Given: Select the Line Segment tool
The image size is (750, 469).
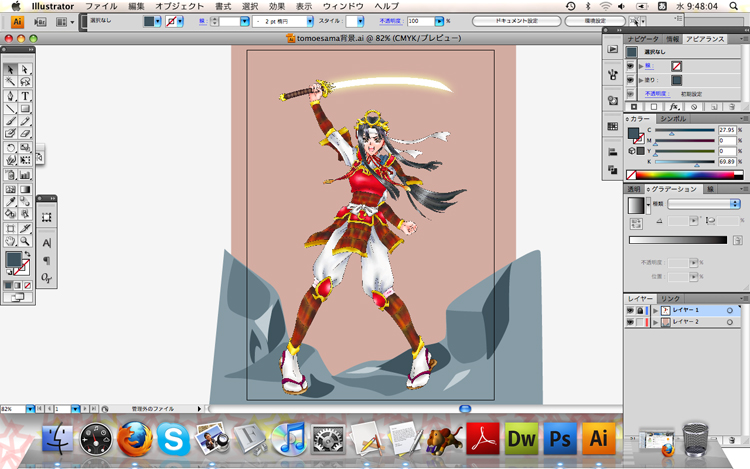Looking at the screenshot, I should [x=11, y=109].
